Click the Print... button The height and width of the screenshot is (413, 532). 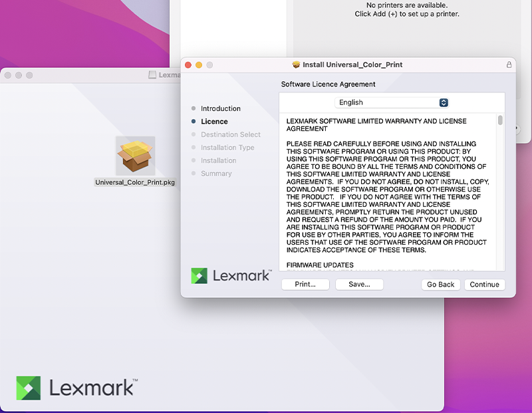tap(305, 285)
